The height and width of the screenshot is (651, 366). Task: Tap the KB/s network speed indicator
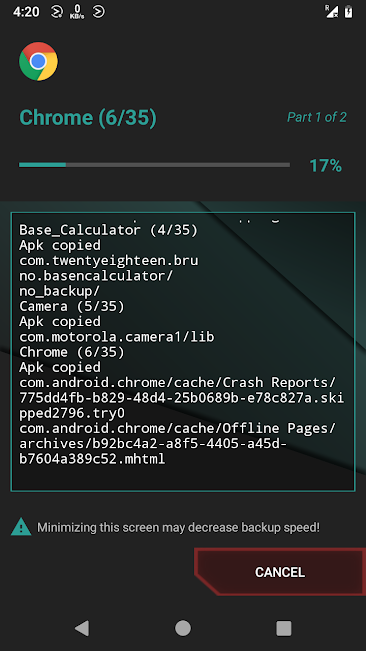(x=77, y=12)
